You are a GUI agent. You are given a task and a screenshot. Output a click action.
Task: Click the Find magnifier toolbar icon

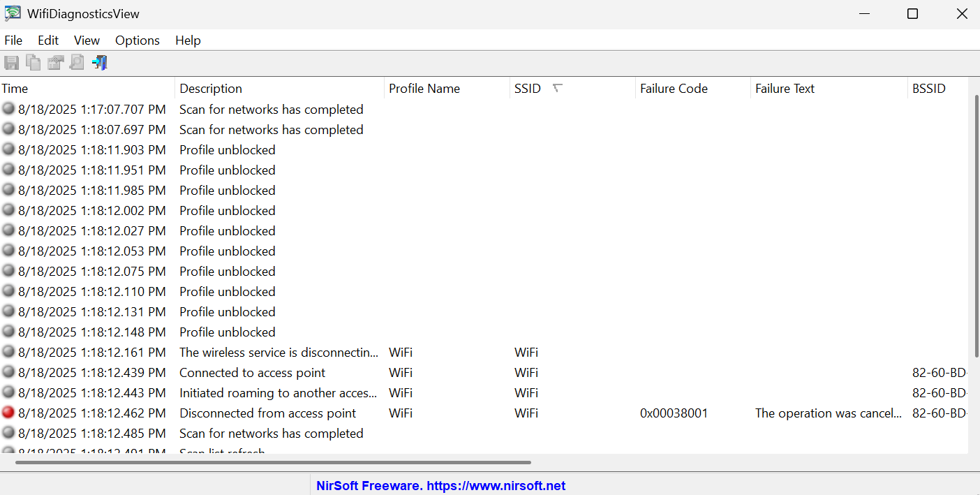point(77,63)
